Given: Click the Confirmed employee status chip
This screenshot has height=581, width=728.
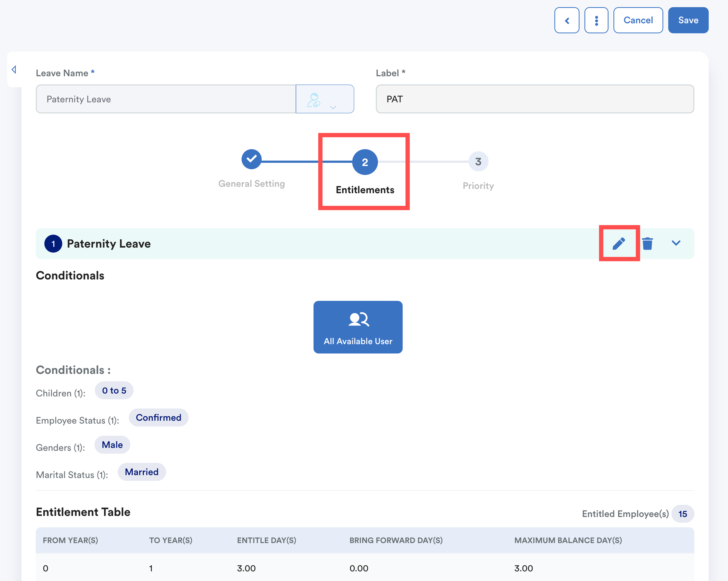Looking at the screenshot, I should coord(158,418).
